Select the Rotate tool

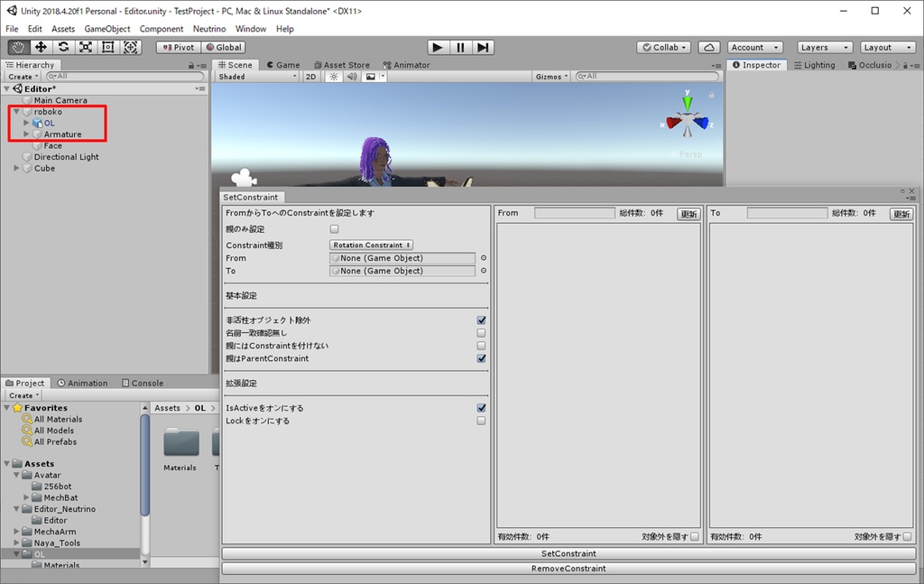(62, 47)
